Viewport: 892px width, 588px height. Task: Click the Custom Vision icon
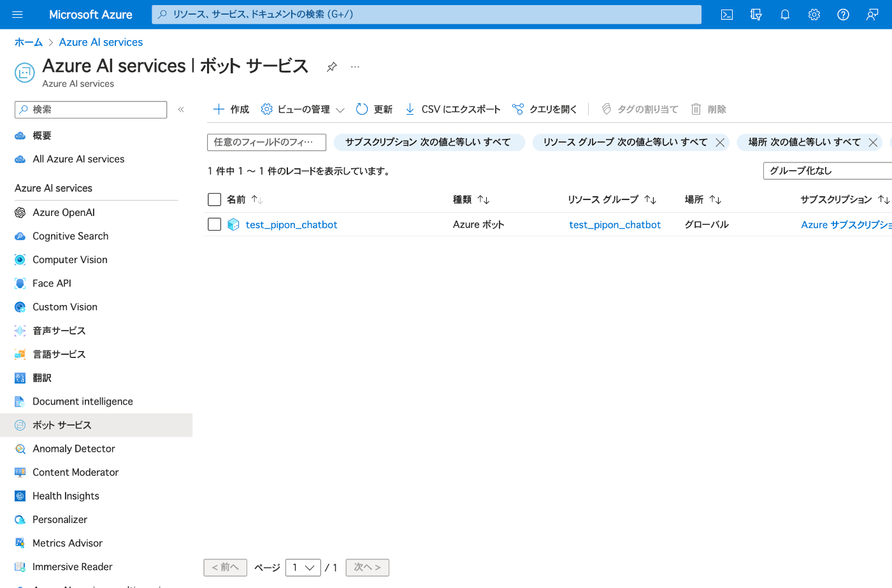20,307
